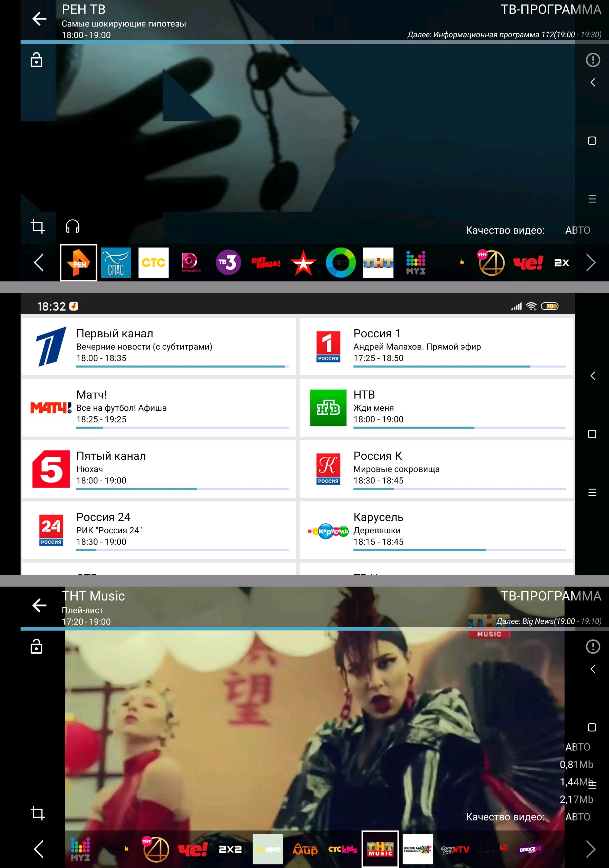Switch to the Звезда red star channel
The width and height of the screenshot is (609, 868).
click(303, 262)
